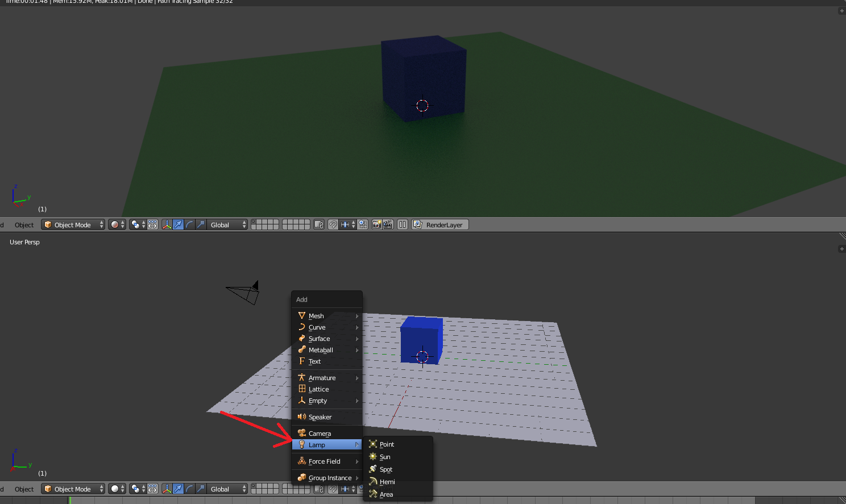Select the highlighted Lamp menu entry
The height and width of the screenshot is (504, 846).
pyautogui.click(x=327, y=444)
